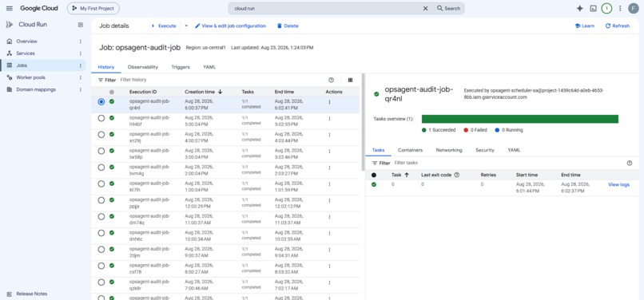Open the Learn panel

click(x=584, y=26)
